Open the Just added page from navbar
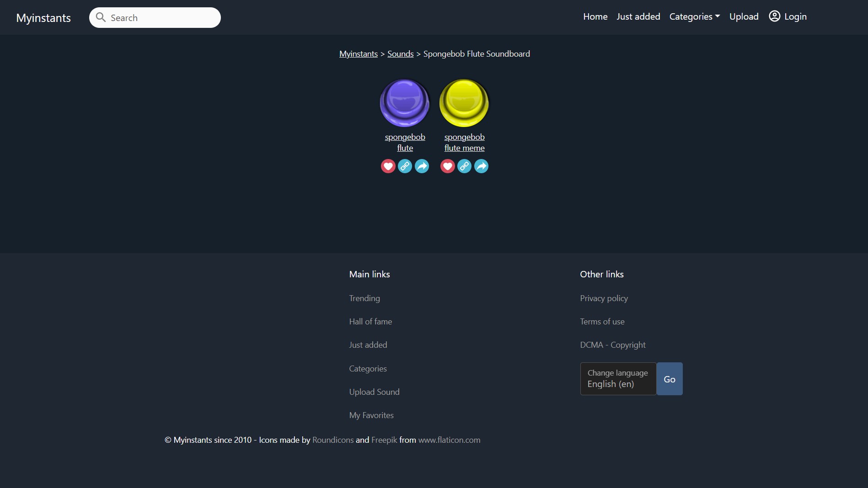This screenshot has width=868, height=488. tap(638, 16)
